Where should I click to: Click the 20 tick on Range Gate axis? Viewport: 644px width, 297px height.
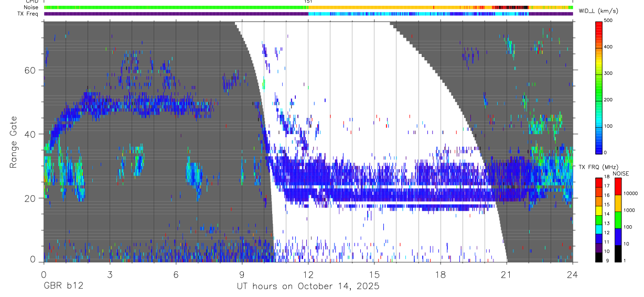point(30,198)
